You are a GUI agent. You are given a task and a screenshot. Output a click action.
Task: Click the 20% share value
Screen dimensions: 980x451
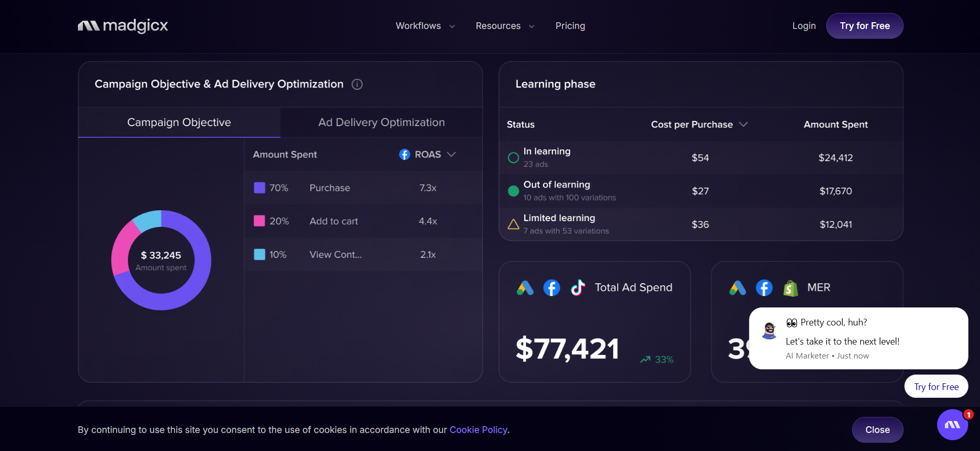click(x=279, y=221)
